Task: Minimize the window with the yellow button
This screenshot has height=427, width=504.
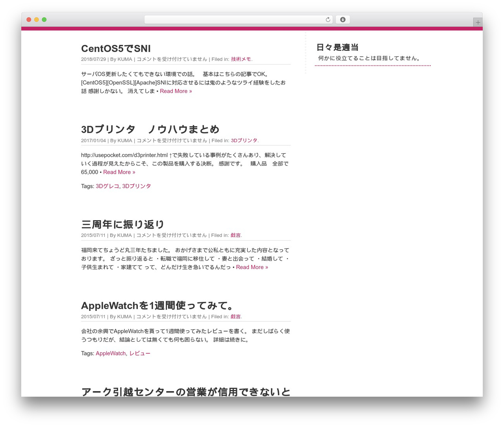Action: pyautogui.click(x=37, y=20)
